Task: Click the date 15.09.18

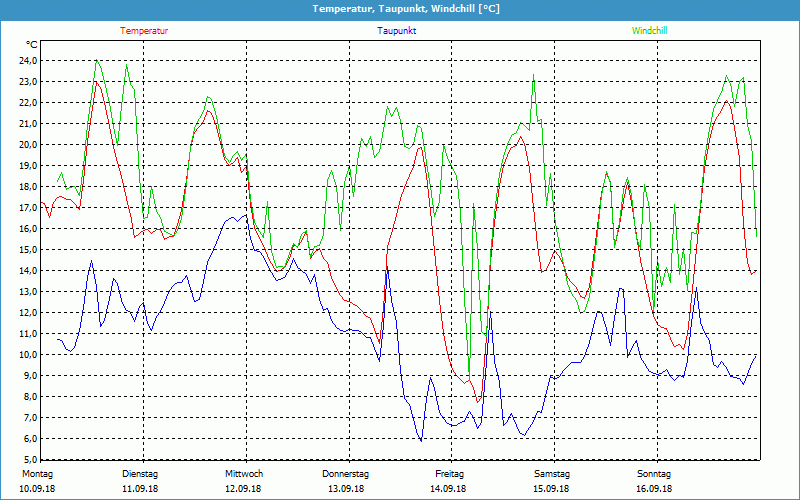Action: tap(551, 489)
